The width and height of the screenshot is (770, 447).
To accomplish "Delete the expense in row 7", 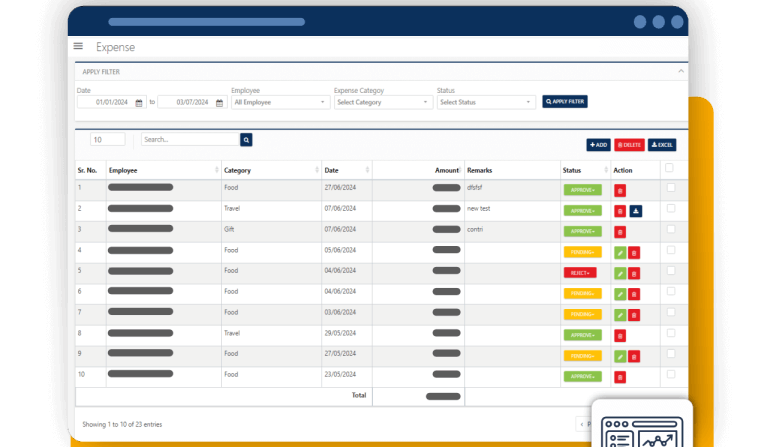I will pyautogui.click(x=633, y=315).
